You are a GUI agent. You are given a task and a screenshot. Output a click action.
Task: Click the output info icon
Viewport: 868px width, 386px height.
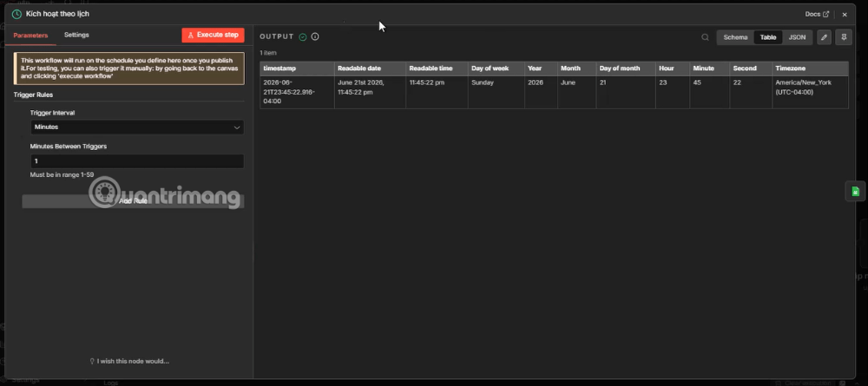[315, 37]
